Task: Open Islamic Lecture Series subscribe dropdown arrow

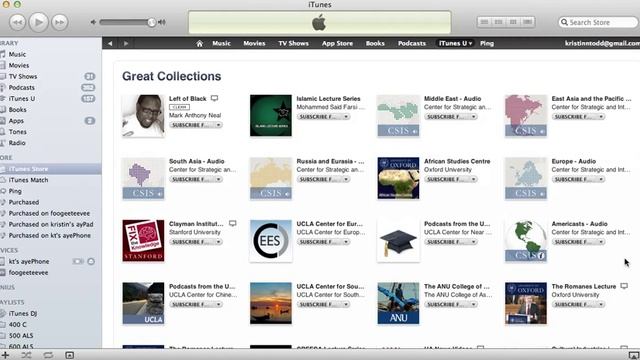Action: tap(346, 117)
